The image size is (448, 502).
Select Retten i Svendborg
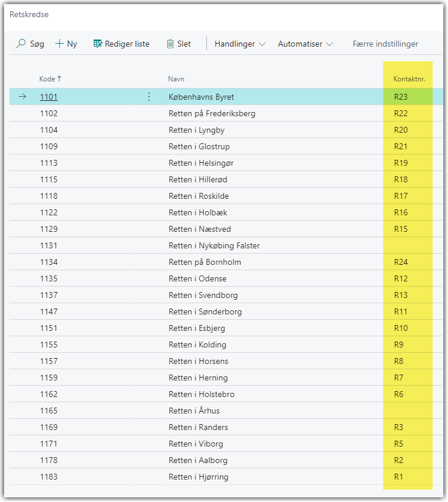[x=203, y=295]
